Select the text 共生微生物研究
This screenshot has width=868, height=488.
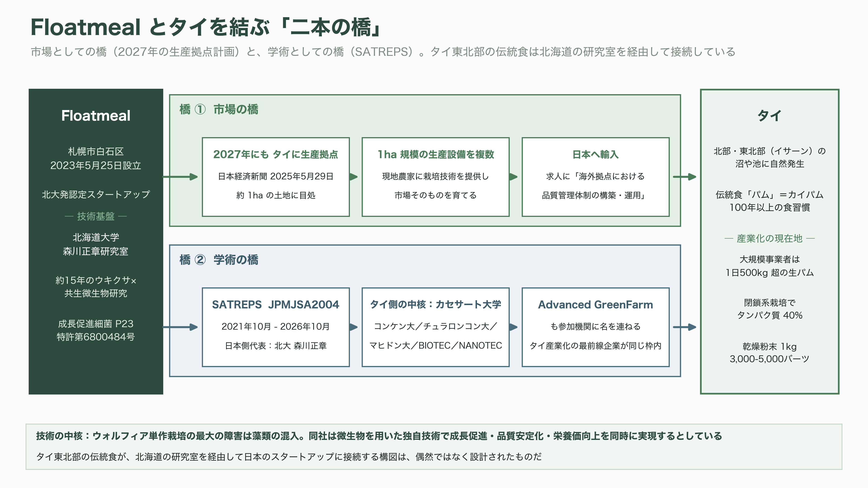(x=96, y=293)
